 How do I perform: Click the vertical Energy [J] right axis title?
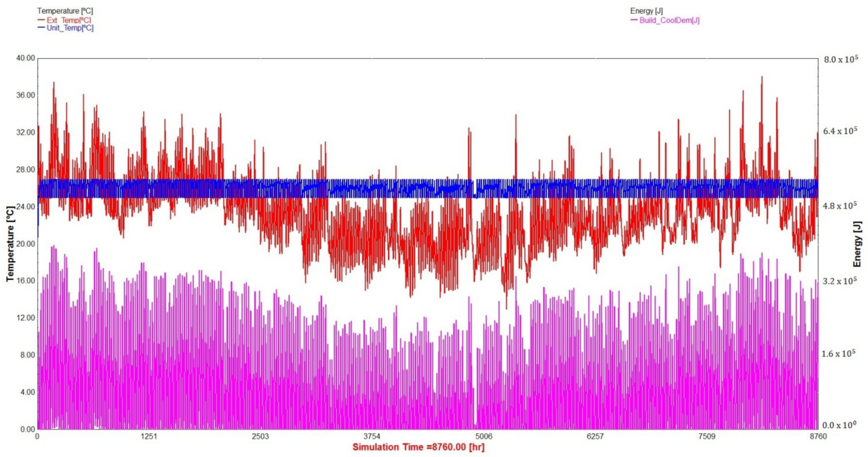point(857,244)
